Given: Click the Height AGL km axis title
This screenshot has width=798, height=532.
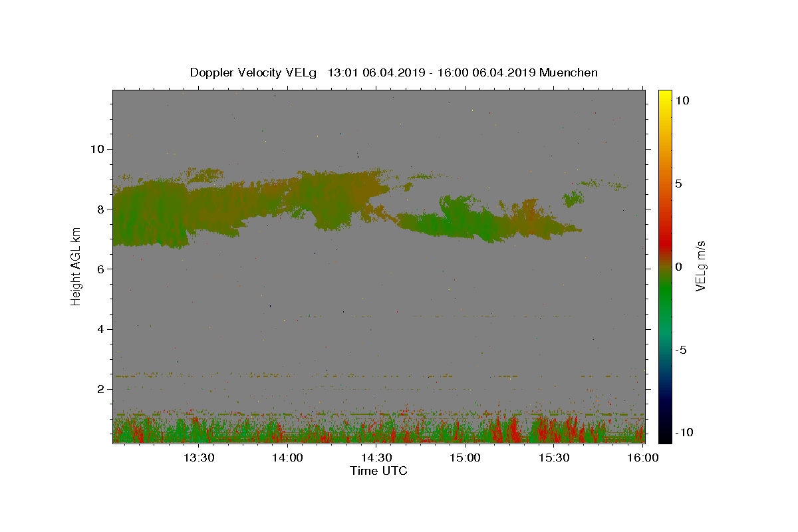Looking at the screenshot, I should coord(76,266).
